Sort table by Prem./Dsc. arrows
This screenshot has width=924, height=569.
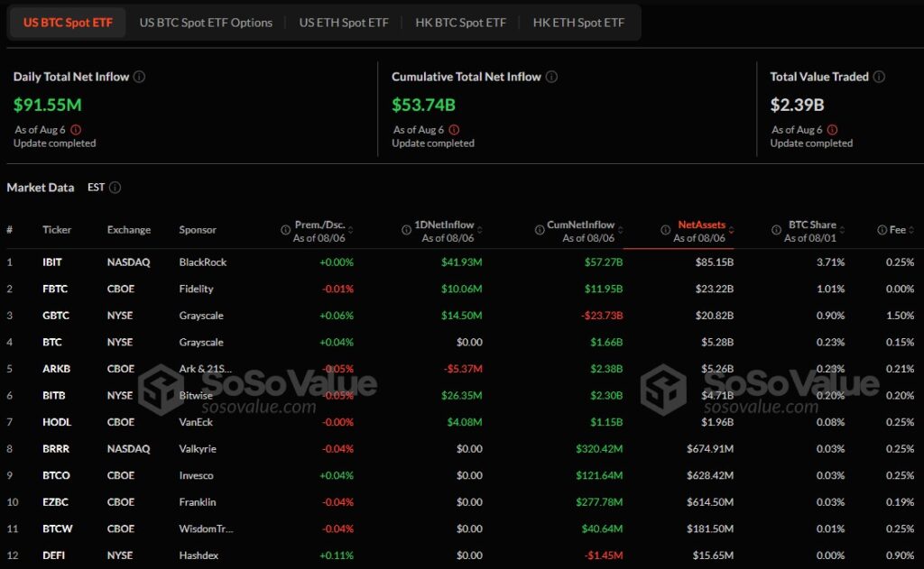pyautogui.click(x=351, y=230)
